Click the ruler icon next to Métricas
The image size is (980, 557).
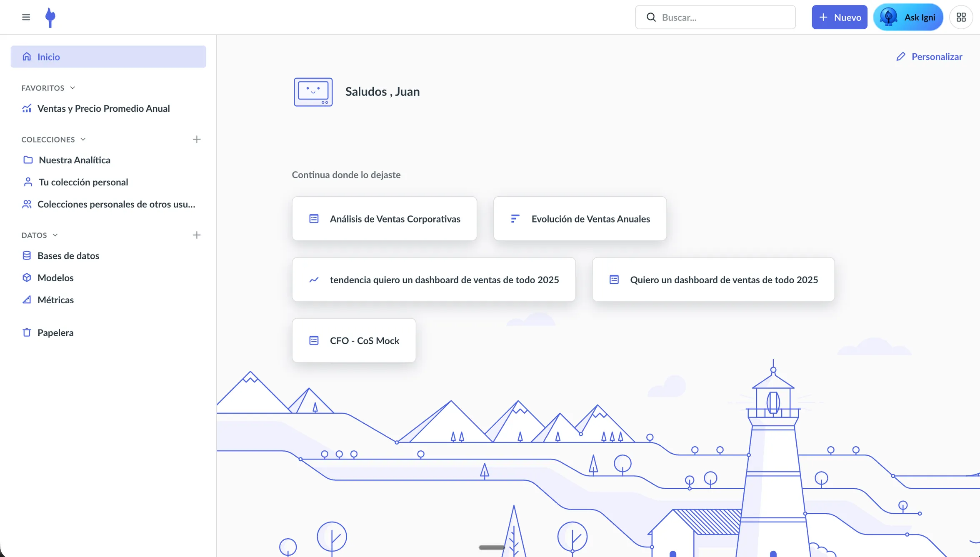[27, 300]
